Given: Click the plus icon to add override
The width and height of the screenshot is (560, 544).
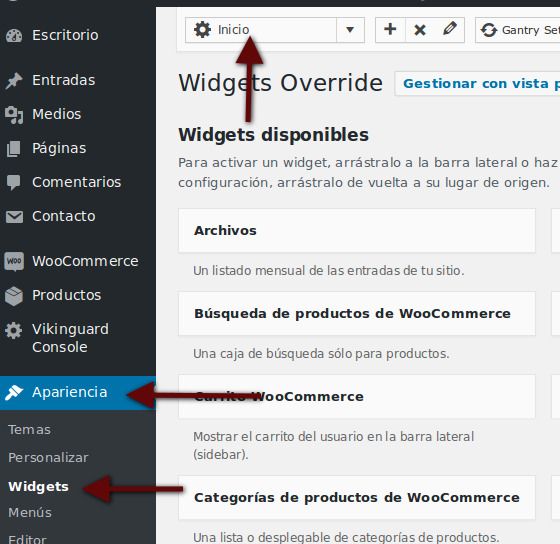Looking at the screenshot, I should click(x=390, y=29).
